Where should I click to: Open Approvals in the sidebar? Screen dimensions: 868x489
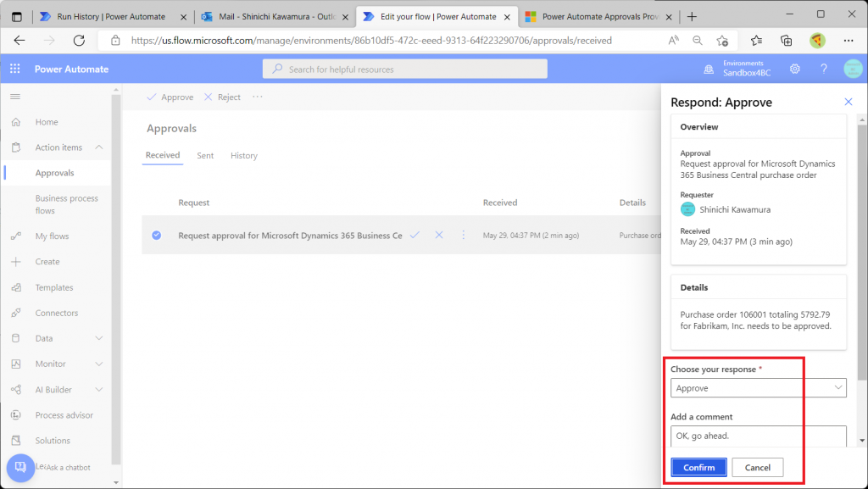55,173
